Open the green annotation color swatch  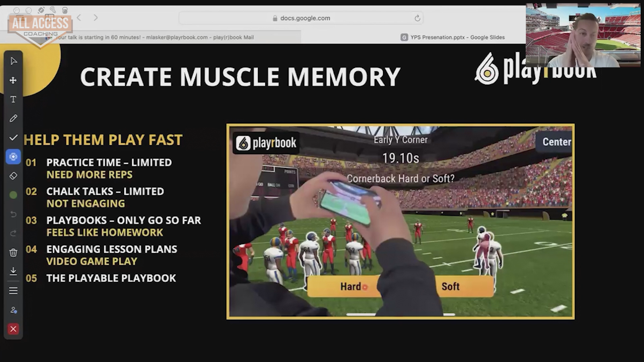point(13,195)
